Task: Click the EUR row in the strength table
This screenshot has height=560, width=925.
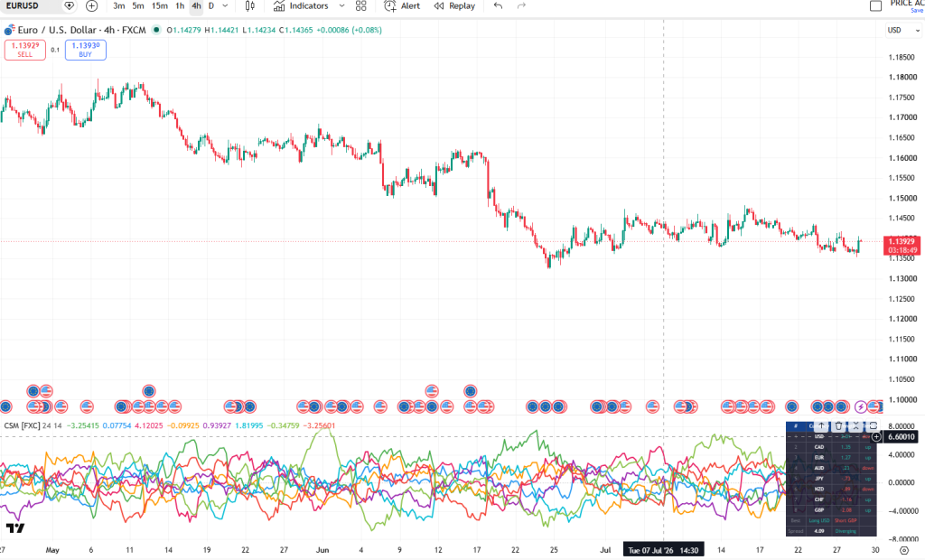Action: [831, 458]
